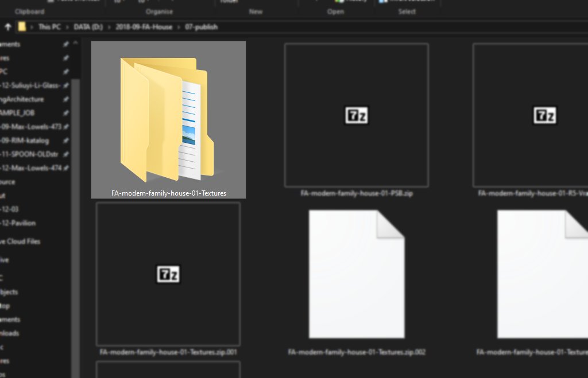
Task: Open the pinned -12-Suliuyi-Li-Glass- folder
Action: coord(30,85)
